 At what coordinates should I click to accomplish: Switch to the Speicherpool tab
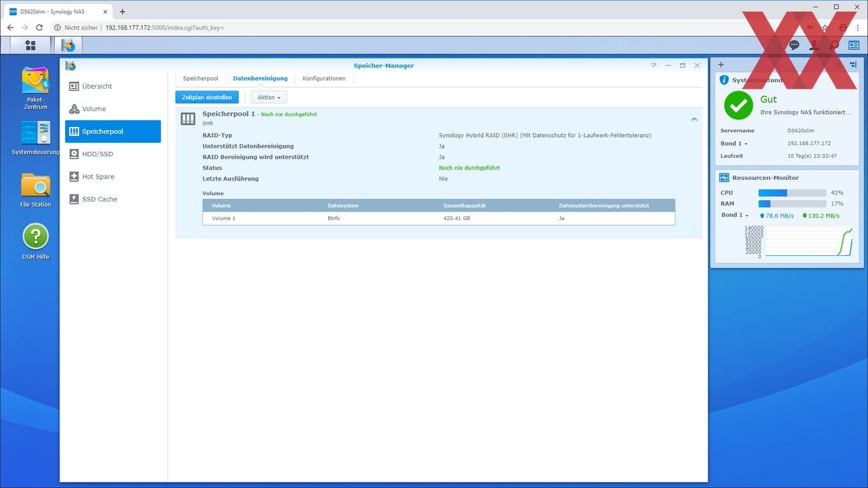point(200,78)
